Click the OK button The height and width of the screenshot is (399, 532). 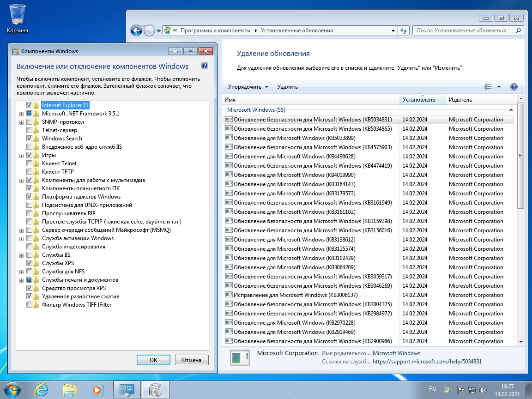(153, 360)
